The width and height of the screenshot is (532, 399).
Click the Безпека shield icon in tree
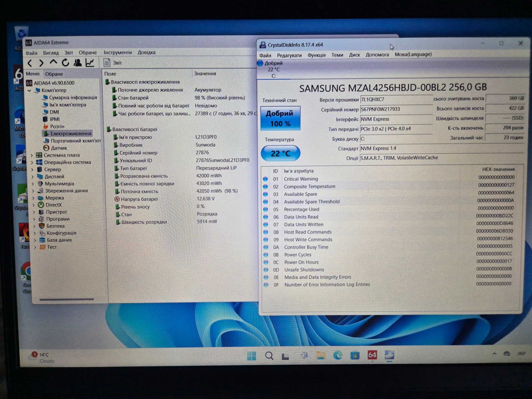[41, 226]
